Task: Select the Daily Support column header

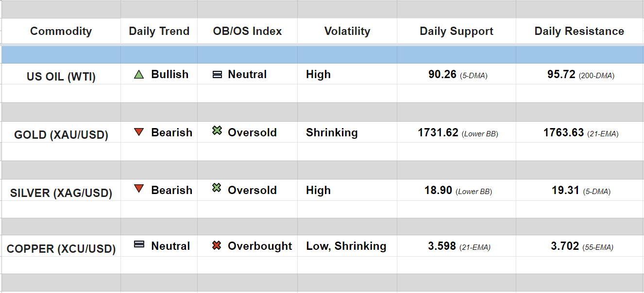Action: coord(456,32)
